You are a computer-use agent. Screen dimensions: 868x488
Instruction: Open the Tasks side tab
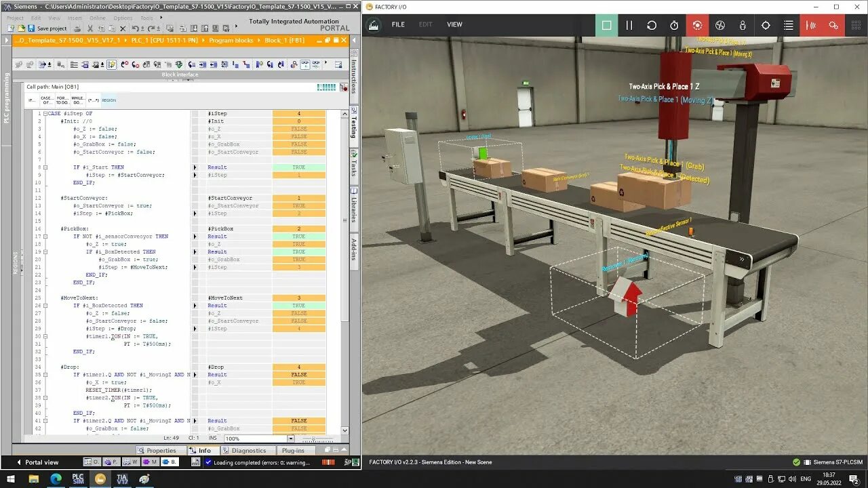click(x=354, y=168)
